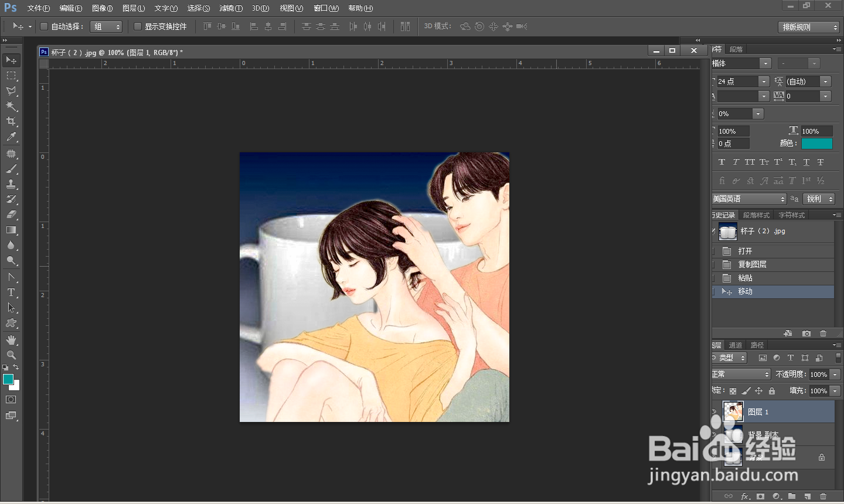Click the teal foreground color swatch
The image size is (844, 504).
pos(8,379)
